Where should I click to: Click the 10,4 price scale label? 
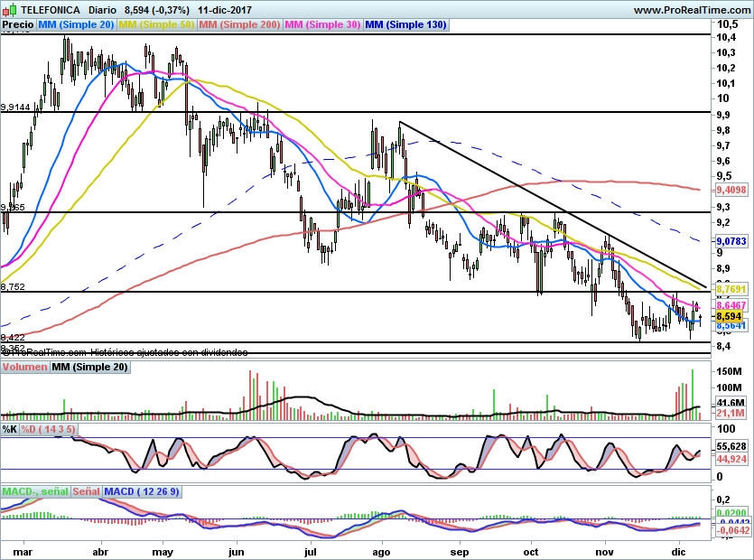tap(726, 38)
